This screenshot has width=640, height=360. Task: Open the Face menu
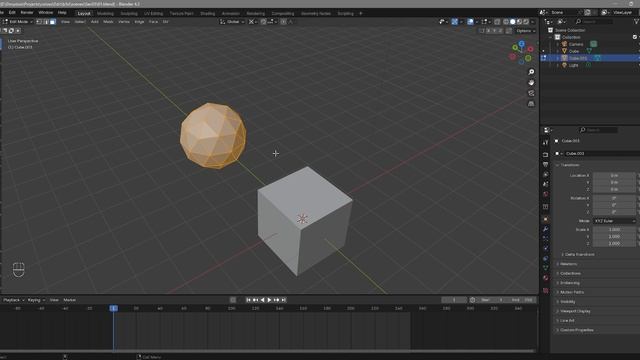coord(153,22)
